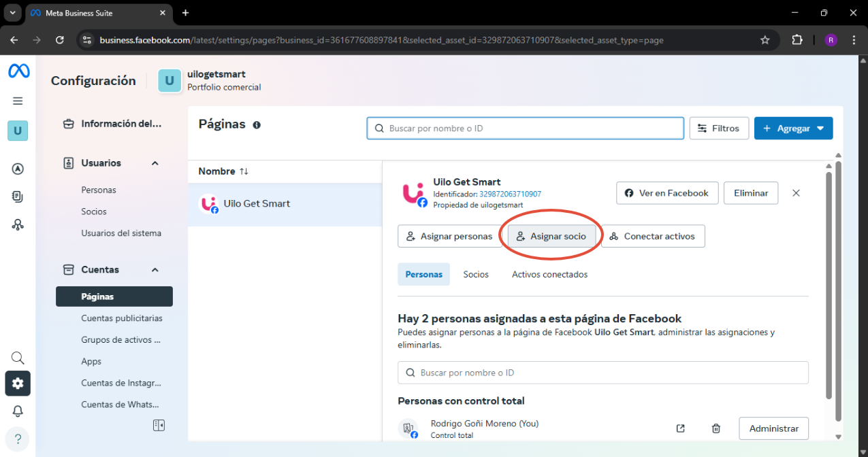Click the Rodrigo Goñi Moreno (You) name
This screenshot has height=457, width=868.
coord(485,424)
